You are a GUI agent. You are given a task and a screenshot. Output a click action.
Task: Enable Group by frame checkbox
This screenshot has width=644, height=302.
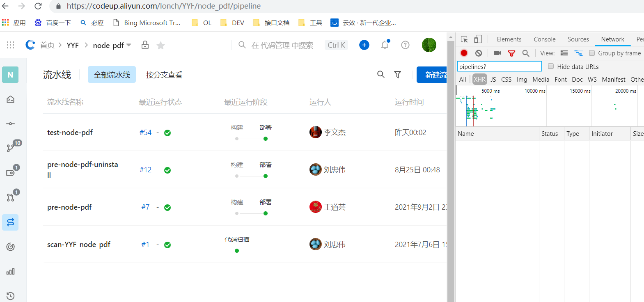click(x=592, y=53)
